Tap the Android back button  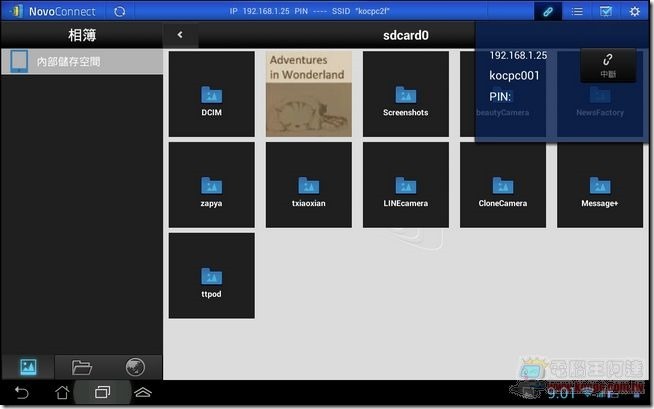(21, 392)
